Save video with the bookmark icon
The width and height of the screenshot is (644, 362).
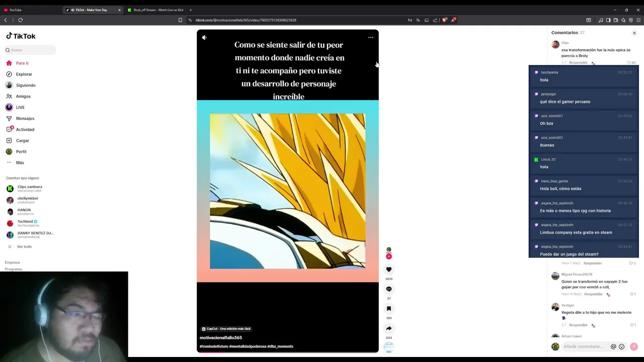tap(388, 309)
